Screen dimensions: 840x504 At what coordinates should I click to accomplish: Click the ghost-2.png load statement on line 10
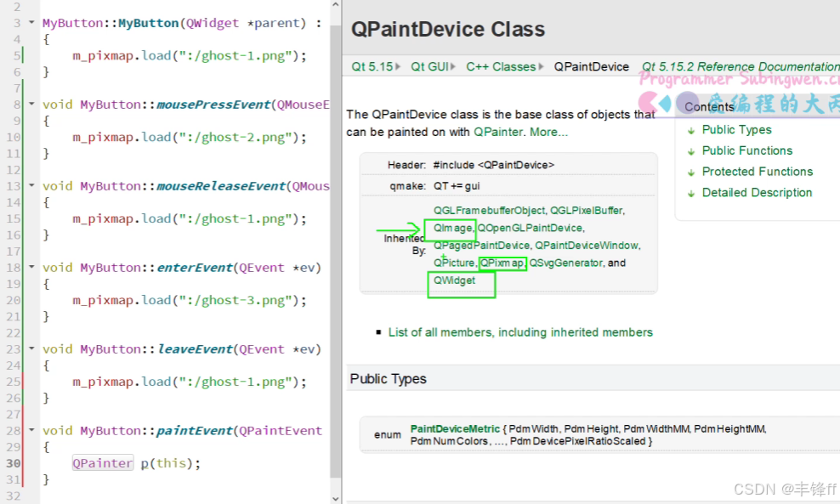[x=190, y=137]
